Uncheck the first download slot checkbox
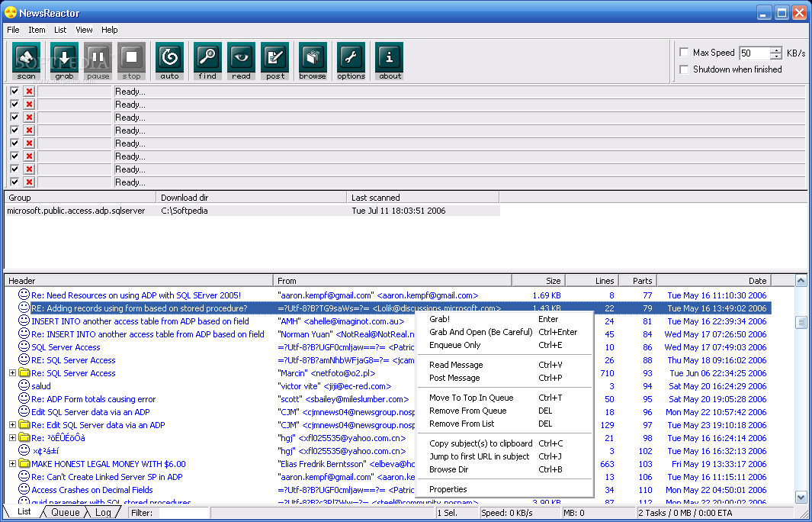This screenshot has width=812, height=522. pyautogui.click(x=14, y=92)
